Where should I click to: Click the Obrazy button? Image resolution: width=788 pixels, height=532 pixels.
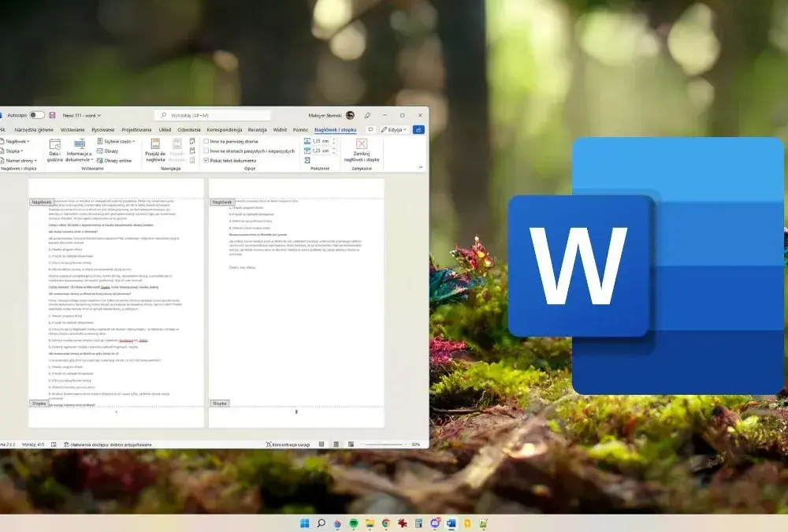[107, 151]
